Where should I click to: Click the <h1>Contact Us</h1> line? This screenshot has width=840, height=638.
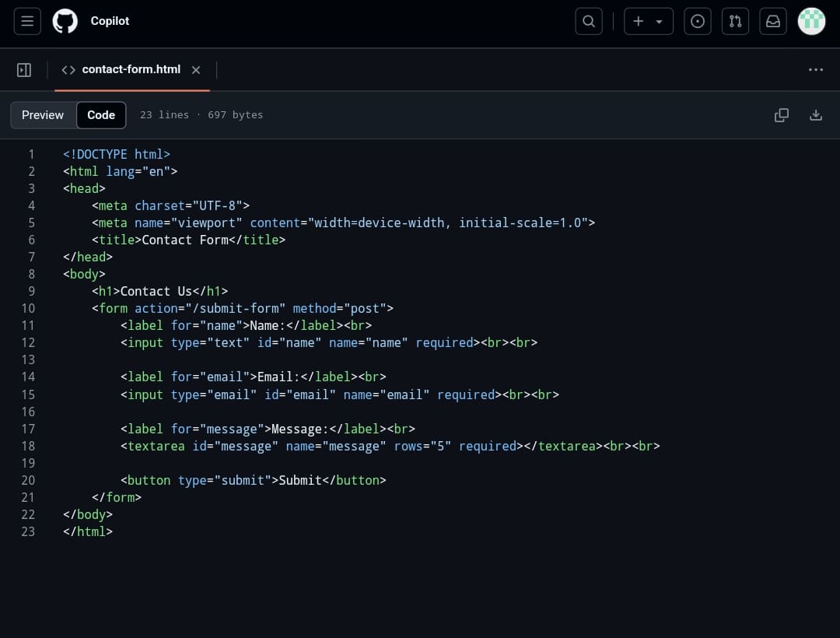coord(159,292)
